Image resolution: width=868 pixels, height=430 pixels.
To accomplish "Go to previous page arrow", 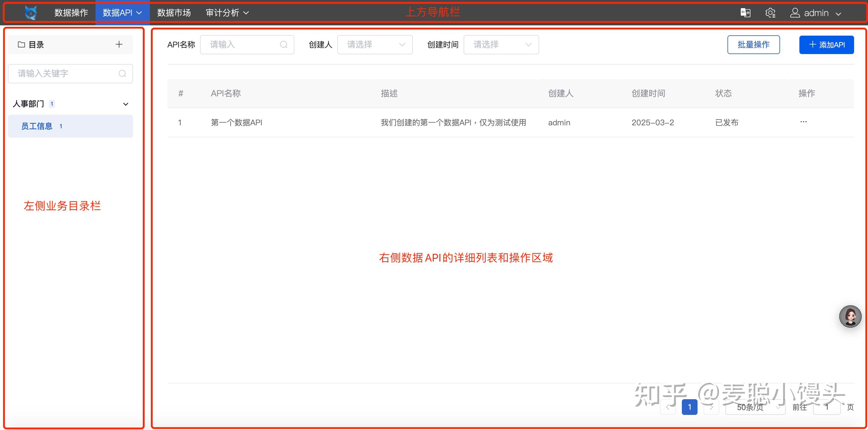I will pyautogui.click(x=668, y=407).
